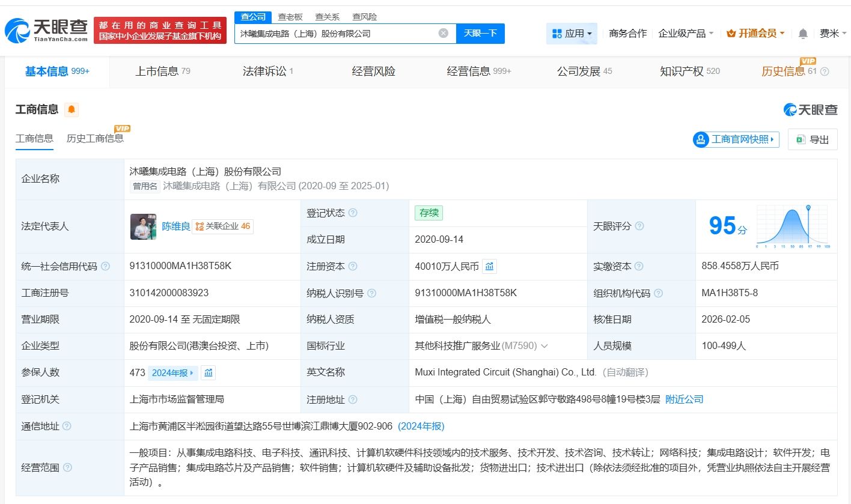Select the 查老板 search tab
851x504 pixels.
click(290, 17)
